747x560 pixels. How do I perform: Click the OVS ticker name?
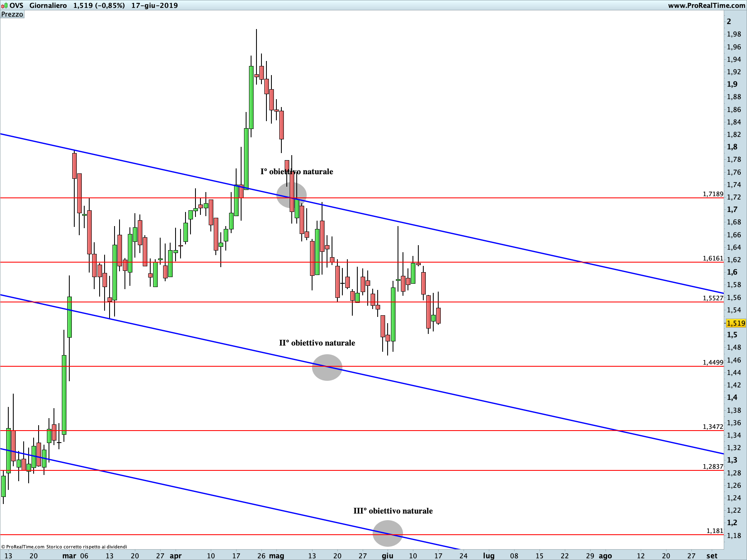click(17, 5)
